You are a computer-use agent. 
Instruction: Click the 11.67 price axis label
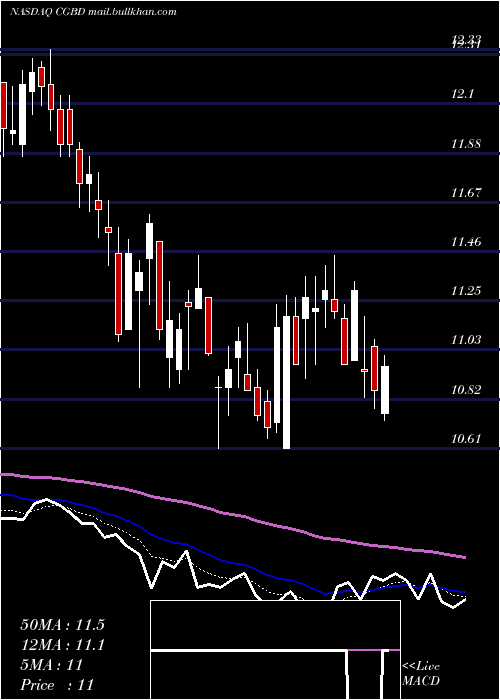466,193
